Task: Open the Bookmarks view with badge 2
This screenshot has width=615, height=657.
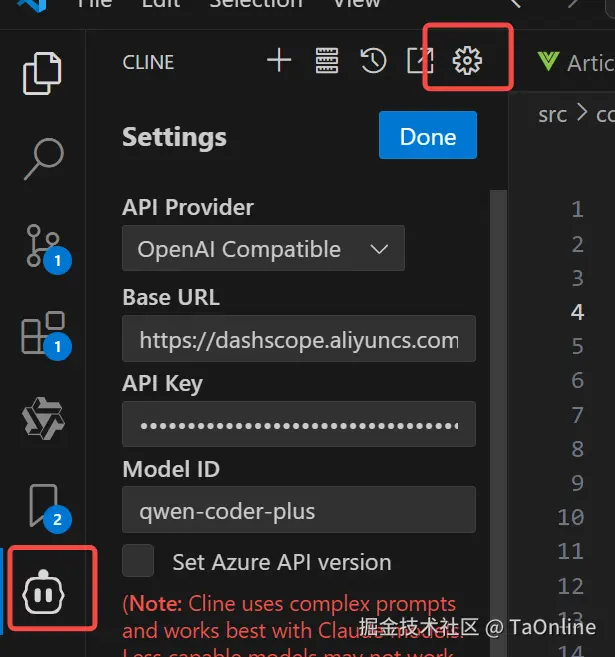Action: (46, 507)
